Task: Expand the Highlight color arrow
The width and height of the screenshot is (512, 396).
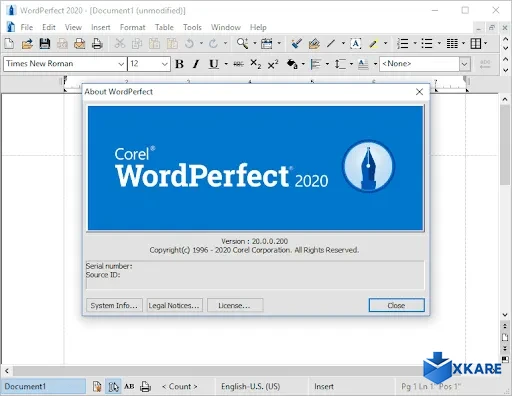Action: (386, 43)
